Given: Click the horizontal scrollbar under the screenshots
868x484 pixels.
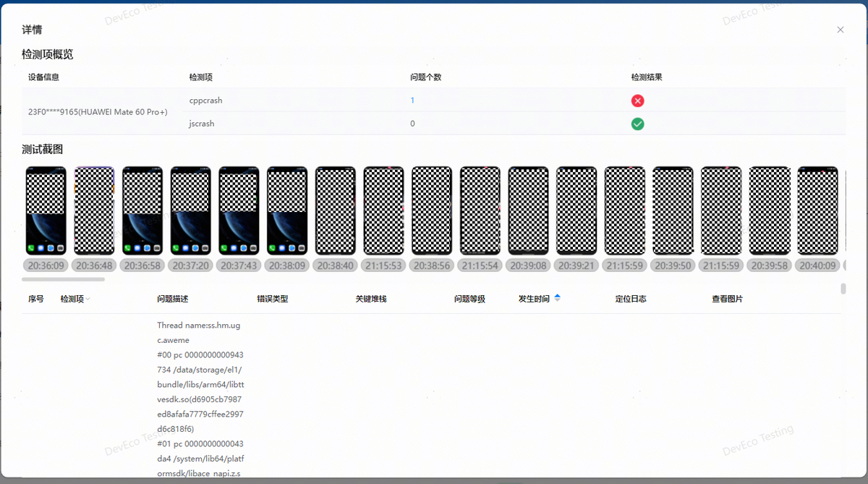Looking at the screenshot, I should 63,279.
